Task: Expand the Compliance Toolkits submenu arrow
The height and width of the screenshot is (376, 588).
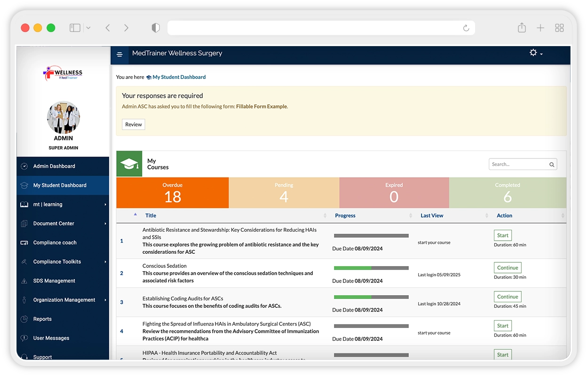Action: (105, 262)
